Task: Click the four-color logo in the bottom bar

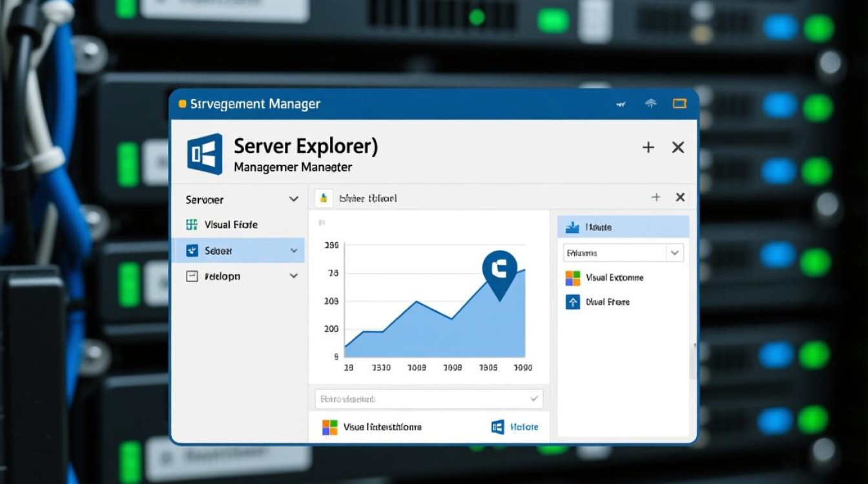Action: pos(330,427)
